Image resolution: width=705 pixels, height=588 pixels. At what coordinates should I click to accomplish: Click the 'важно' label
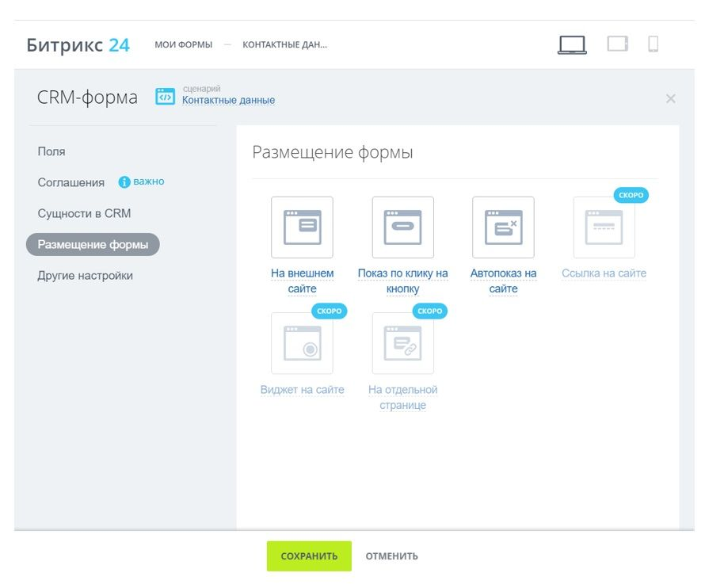point(149,181)
